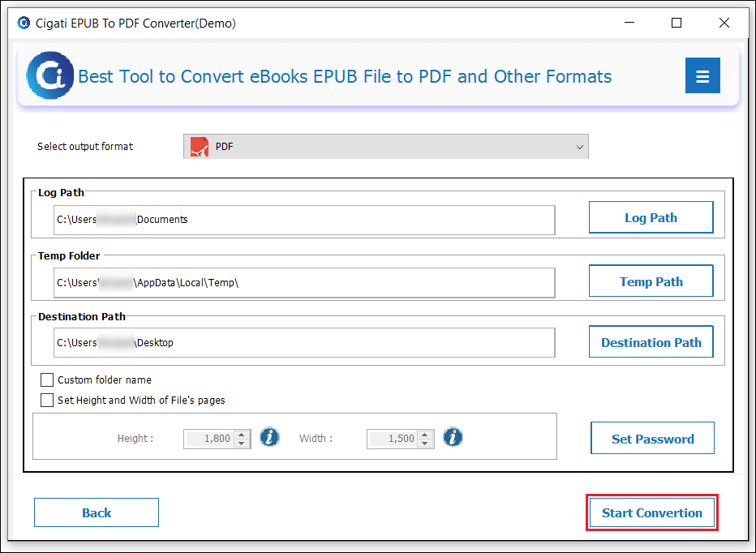Viewport: 756px width, 553px height.
Task: Click the info icon beside the Height field
Action: coord(269,437)
